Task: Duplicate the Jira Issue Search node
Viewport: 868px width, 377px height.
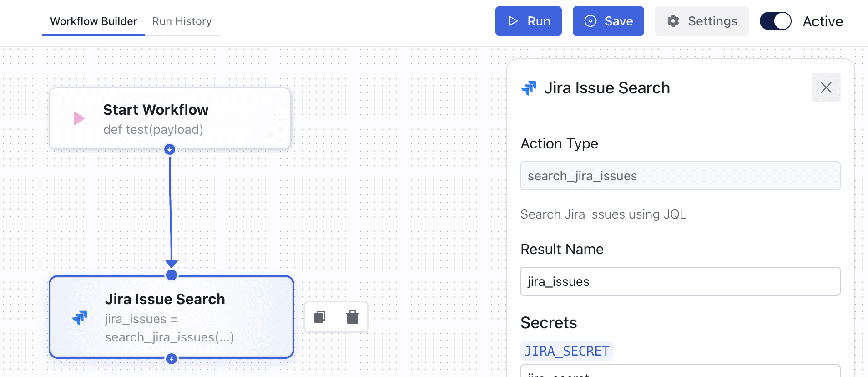Action: pos(320,317)
